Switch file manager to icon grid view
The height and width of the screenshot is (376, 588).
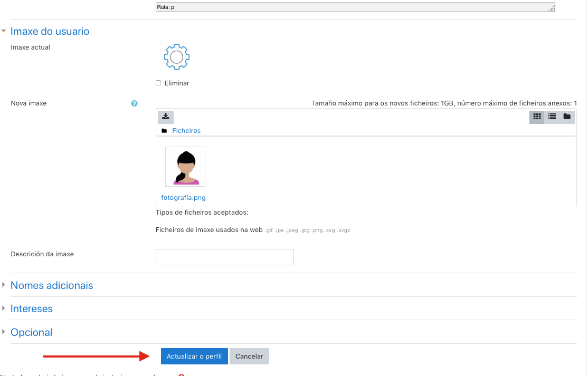tap(537, 117)
